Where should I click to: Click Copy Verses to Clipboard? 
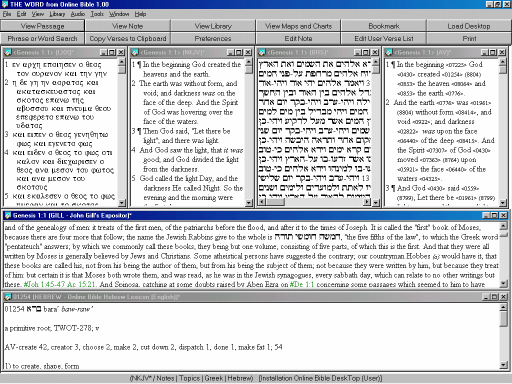[x=128, y=38]
